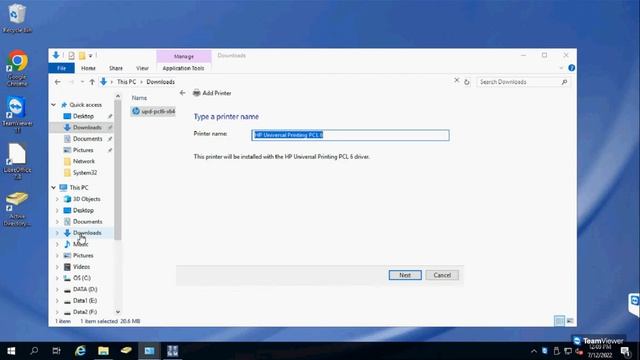Open the Application Tools tab
This screenshot has width=640, height=360.
click(183, 68)
